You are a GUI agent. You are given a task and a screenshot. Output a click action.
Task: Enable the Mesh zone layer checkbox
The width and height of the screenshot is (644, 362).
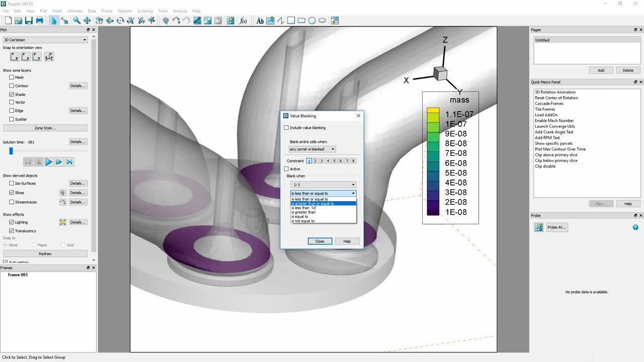click(x=12, y=77)
